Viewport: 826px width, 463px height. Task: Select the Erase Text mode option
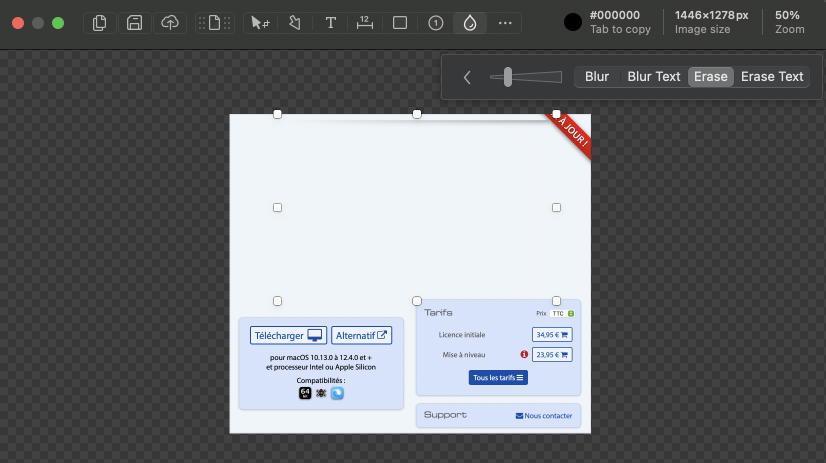(772, 77)
